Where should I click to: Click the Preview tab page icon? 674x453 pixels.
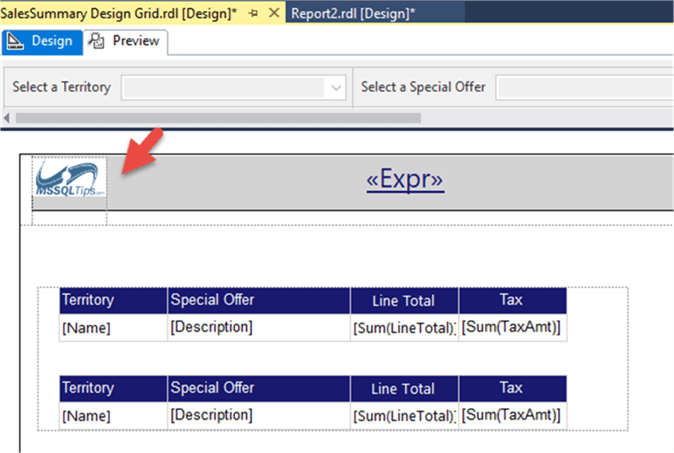point(96,41)
